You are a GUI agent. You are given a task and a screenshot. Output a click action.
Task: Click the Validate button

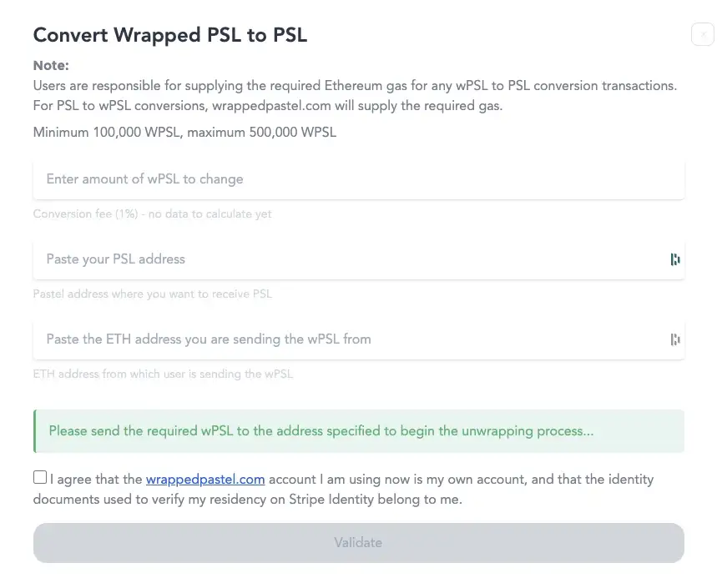click(x=359, y=543)
